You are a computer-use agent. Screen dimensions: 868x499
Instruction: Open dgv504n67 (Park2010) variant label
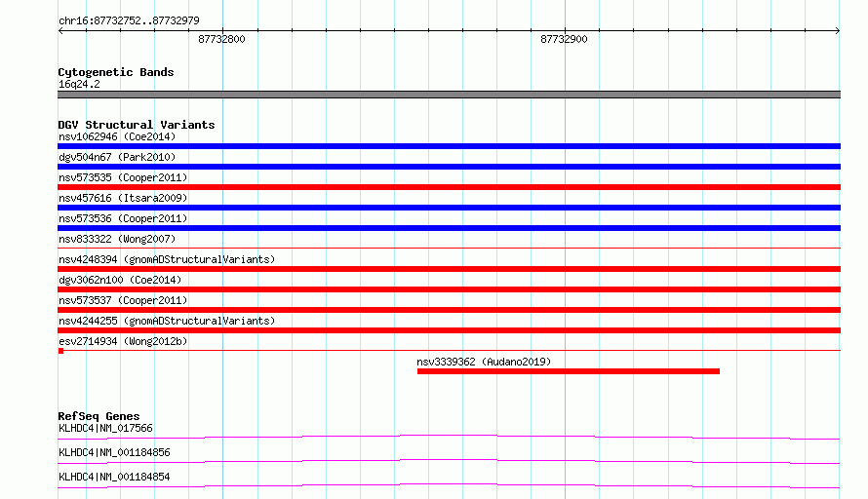(117, 157)
